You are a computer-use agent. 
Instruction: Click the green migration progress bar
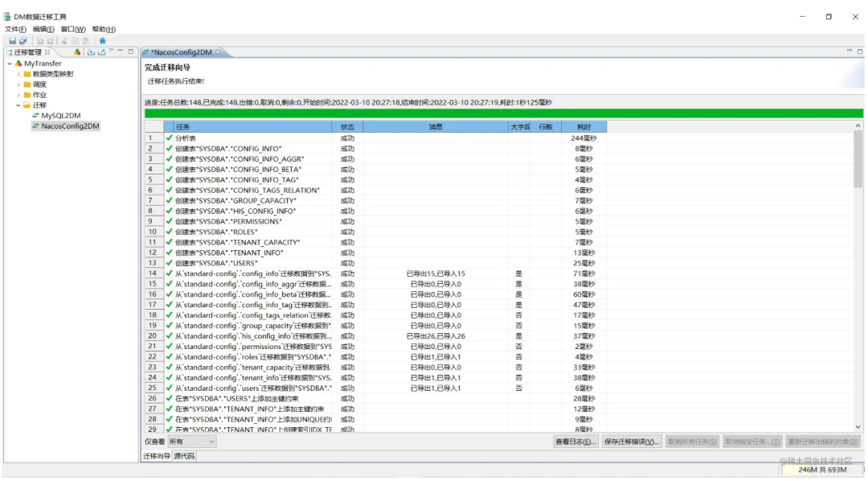[504, 113]
